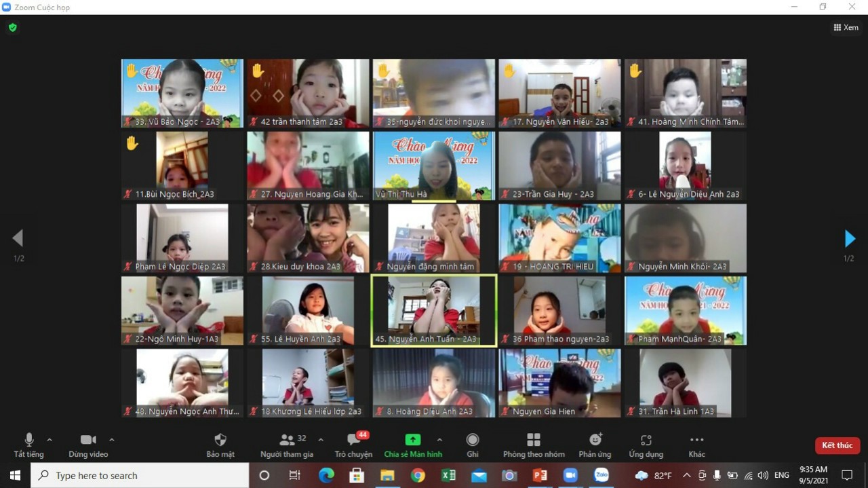Open the Người tham gia participants panel

pyautogui.click(x=287, y=445)
